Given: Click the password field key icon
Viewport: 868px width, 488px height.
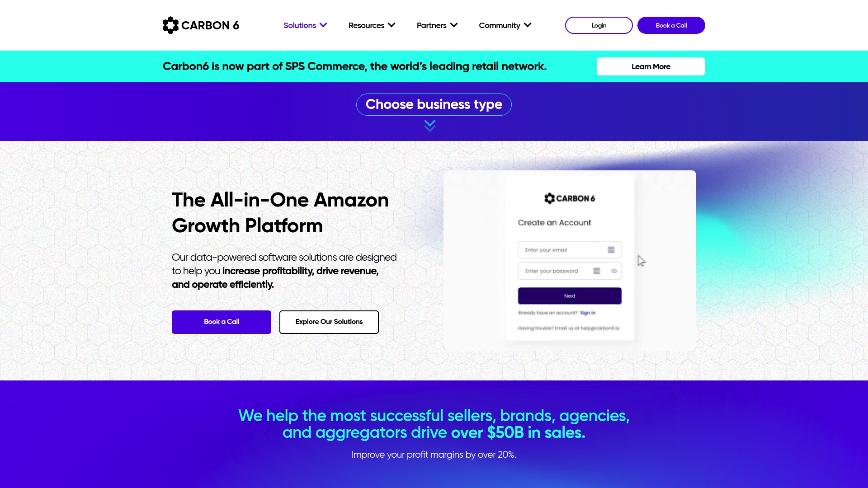Looking at the screenshot, I should pyautogui.click(x=597, y=271).
